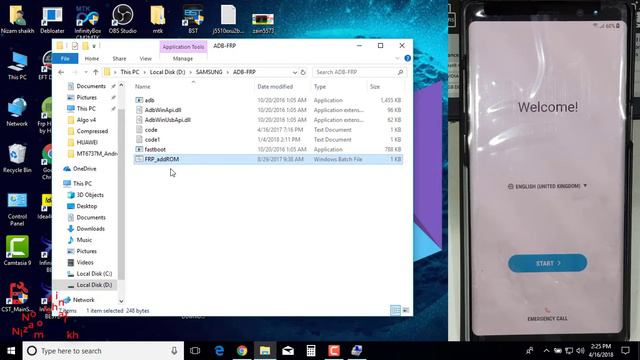640x360 pixels.
Task: Open the Control Panel desktop icon
Action: (x=17, y=209)
